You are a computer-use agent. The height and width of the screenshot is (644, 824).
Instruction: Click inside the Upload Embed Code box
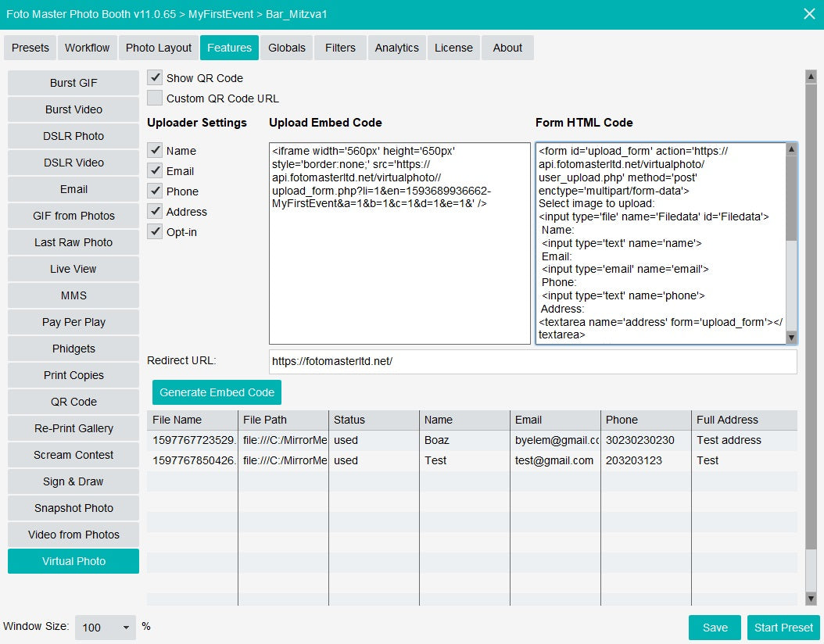tap(399, 243)
